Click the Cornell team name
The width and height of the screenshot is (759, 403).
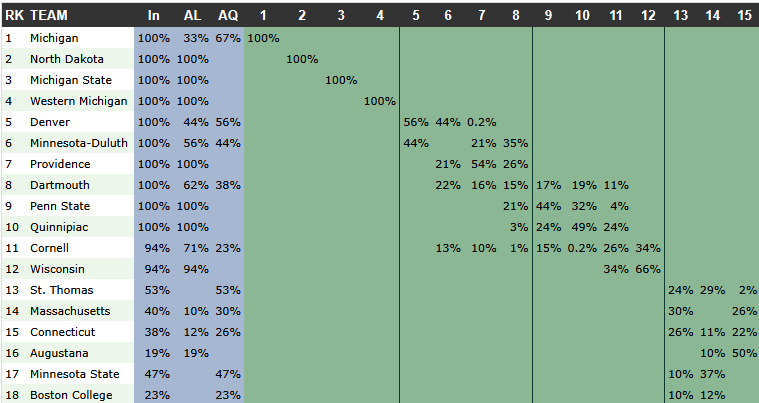tap(49, 248)
